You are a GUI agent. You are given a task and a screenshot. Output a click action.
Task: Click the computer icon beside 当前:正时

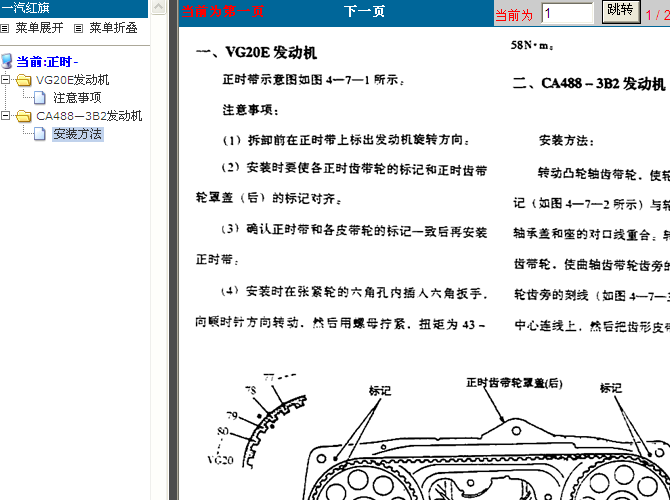tap(6, 61)
